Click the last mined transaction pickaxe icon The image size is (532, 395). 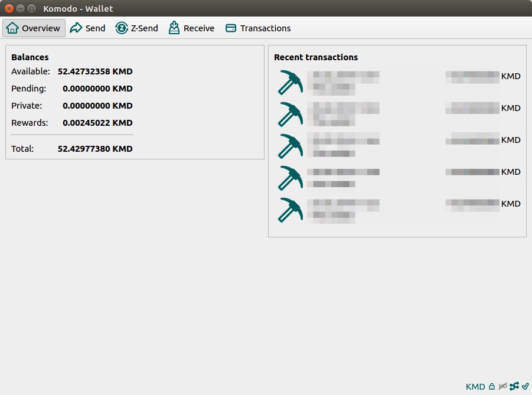291,210
